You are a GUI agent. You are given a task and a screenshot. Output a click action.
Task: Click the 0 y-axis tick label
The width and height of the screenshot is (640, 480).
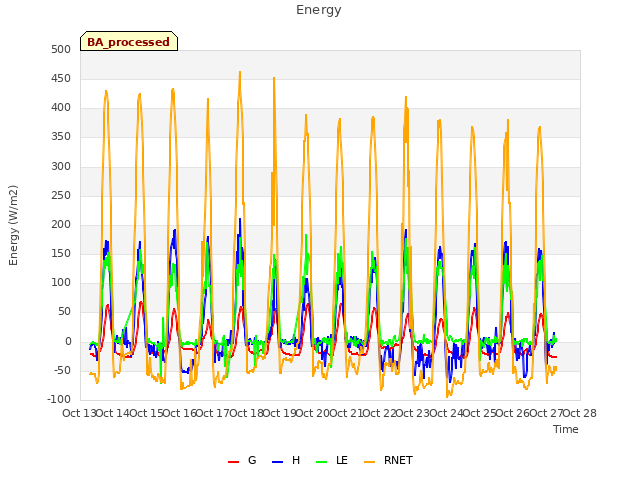pyautogui.click(x=68, y=342)
